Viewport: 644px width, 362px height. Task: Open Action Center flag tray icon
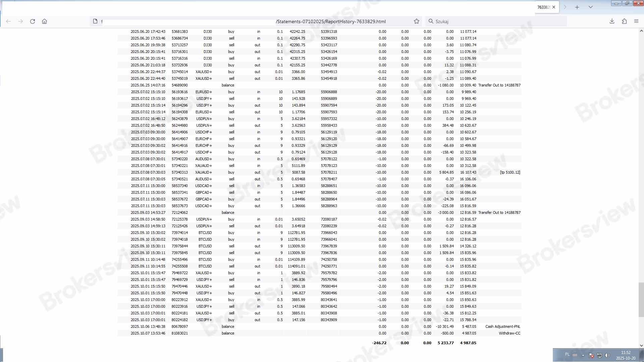[x=591, y=355]
